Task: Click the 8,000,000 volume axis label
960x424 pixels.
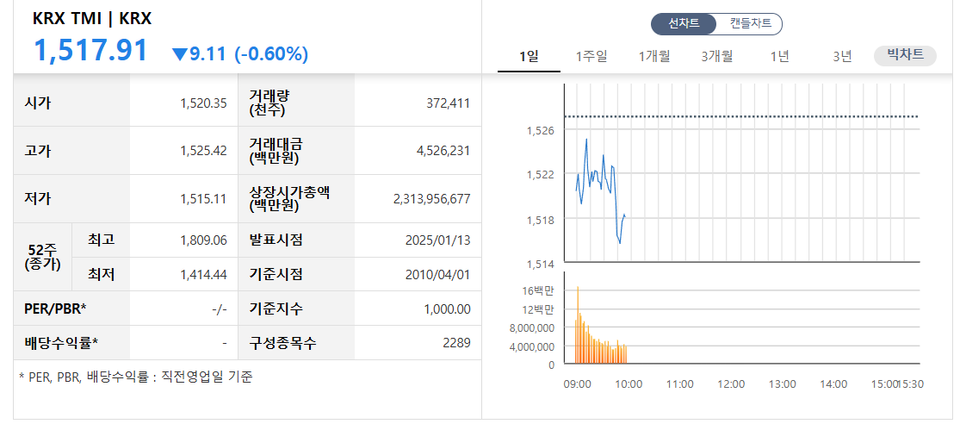Action: [532, 328]
